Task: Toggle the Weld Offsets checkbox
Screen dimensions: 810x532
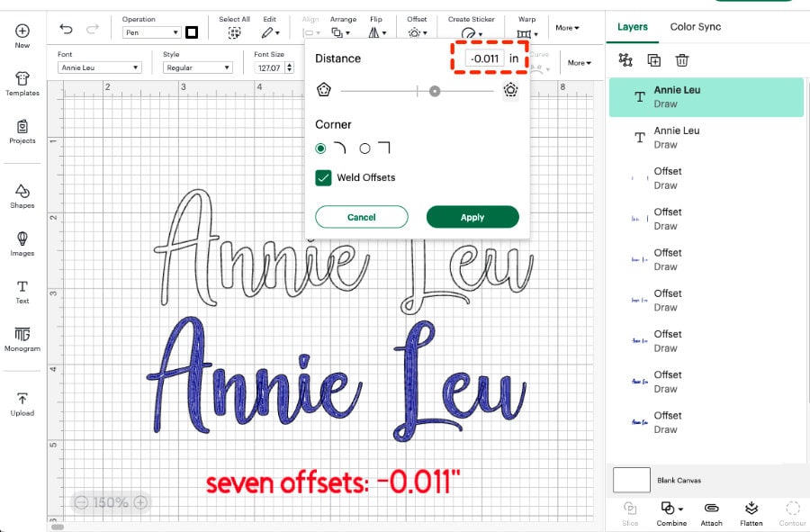Action: tap(323, 177)
